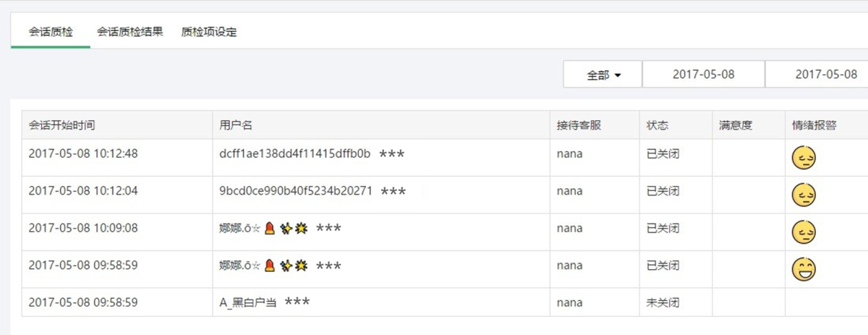
Task: Open the 质检项设定 tab
Action: click(x=209, y=32)
